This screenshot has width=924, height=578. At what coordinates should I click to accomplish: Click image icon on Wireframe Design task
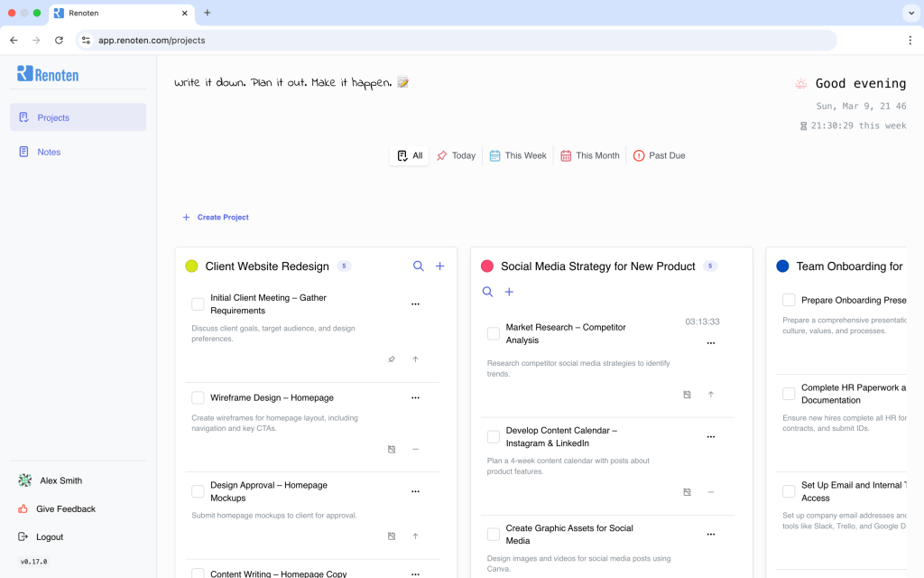[x=392, y=449]
